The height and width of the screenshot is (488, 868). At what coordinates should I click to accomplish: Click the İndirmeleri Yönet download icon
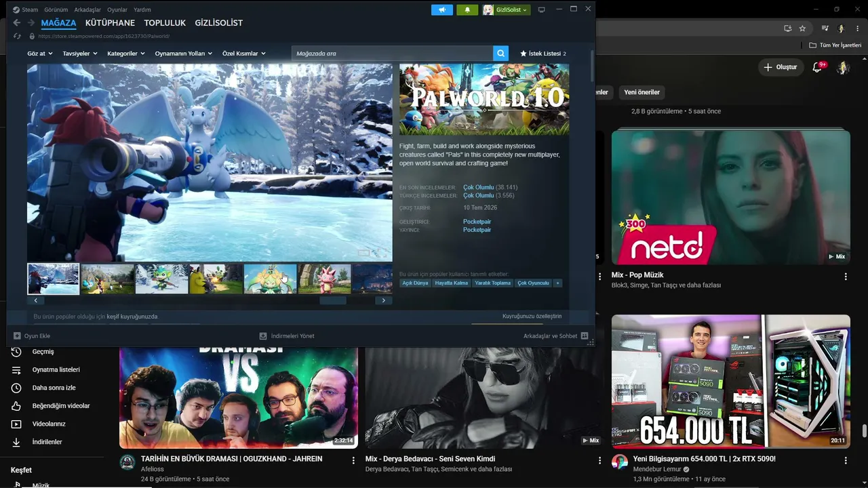pyautogui.click(x=263, y=335)
